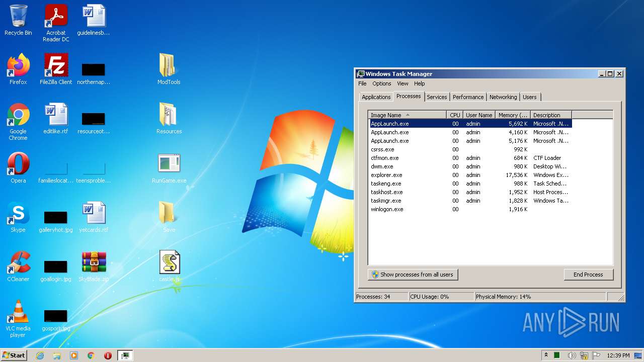Launch Firefox from the desktop
Image resolution: width=644 pixels, height=362 pixels.
point(18,69)
